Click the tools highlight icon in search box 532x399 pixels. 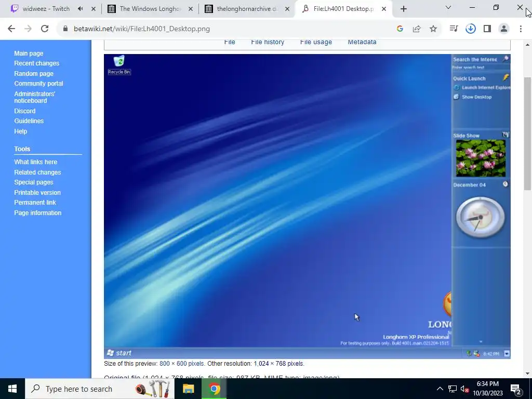[153, 389]
